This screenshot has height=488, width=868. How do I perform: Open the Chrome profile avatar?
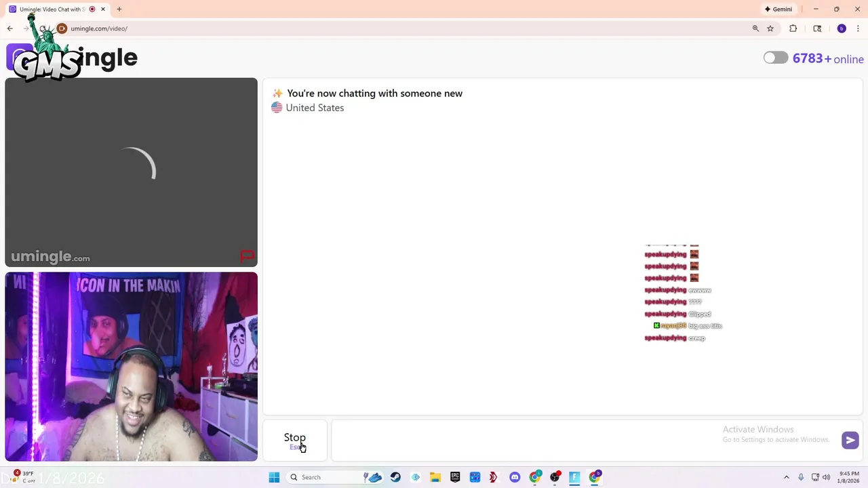coord(842,28)
